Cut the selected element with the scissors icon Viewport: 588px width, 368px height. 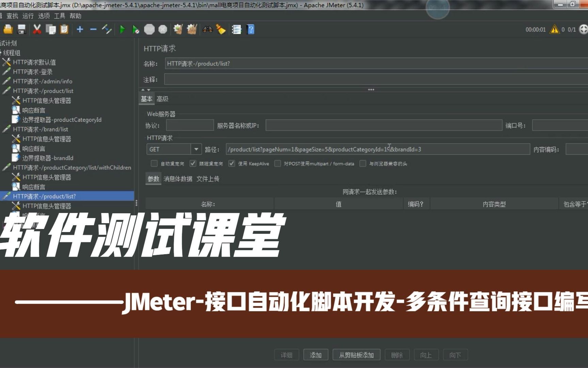point(37,30)
